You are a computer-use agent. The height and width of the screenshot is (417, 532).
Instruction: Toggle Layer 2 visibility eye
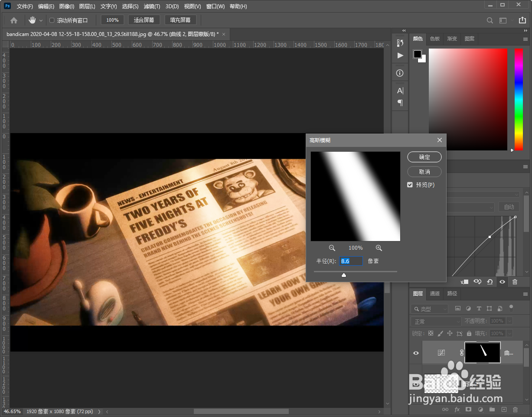coord(416,384)
